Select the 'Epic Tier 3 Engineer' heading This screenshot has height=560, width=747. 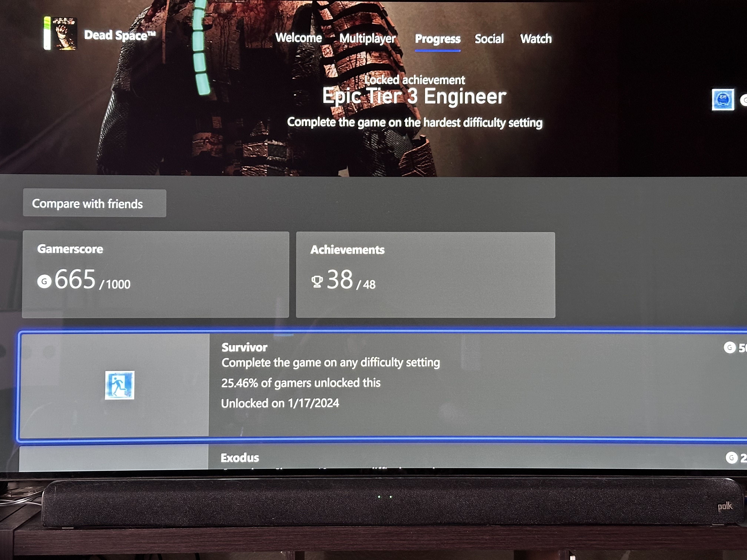click(414, 96)
